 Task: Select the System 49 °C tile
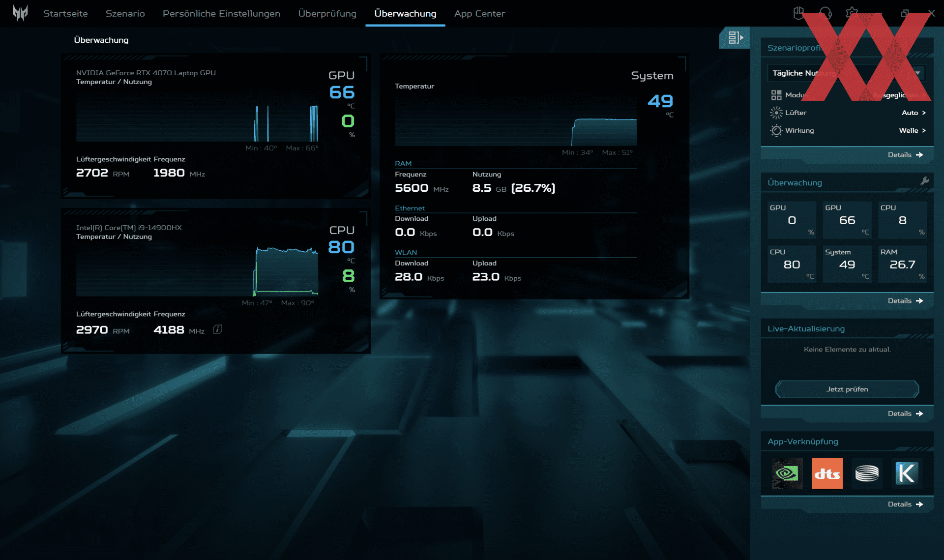pyautogui.click(x=847, y=264)
